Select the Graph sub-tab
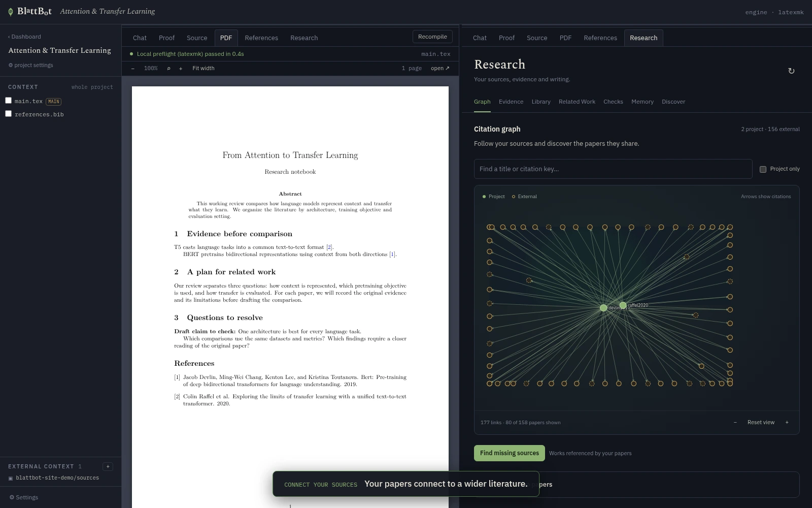This screenshot has width=812, height=508. click(482, 102)
